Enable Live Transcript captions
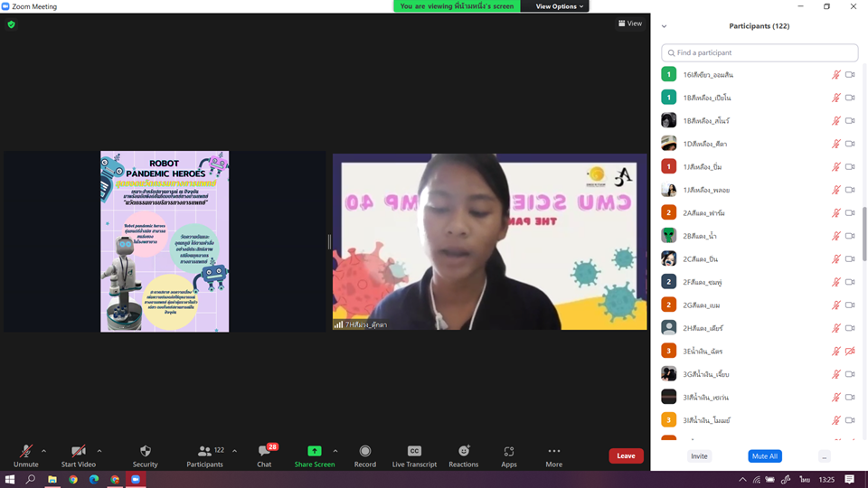868x488 pixels. [414, 455]
